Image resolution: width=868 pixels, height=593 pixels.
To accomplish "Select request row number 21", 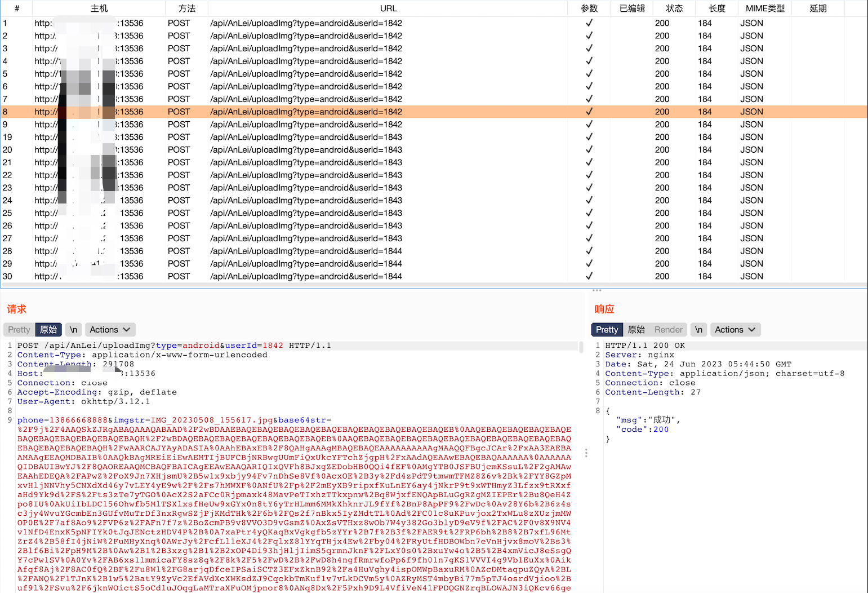I will click(434, 162).
